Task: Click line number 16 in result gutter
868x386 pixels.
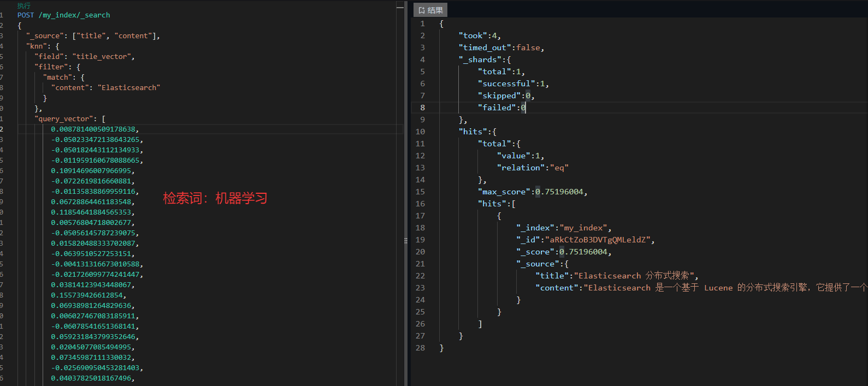Action: click(x=420, y=204)
